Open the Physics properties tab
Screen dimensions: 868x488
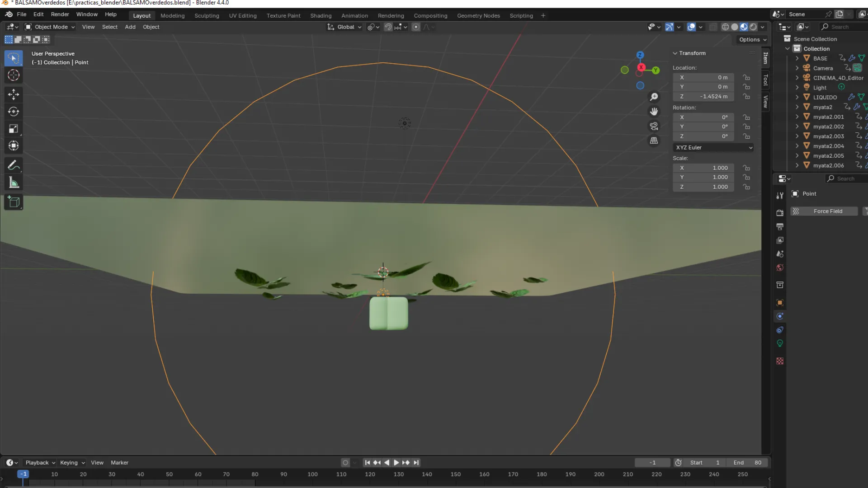pos(780,316)
